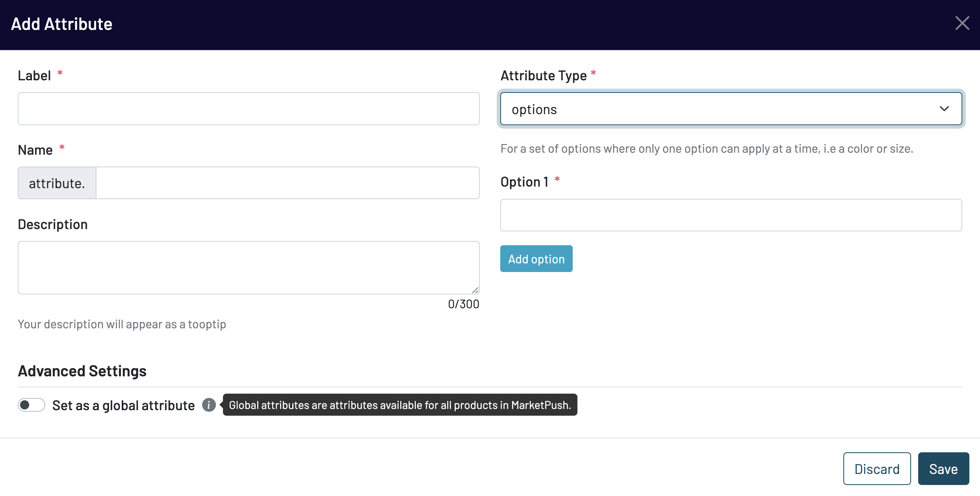Image resolution: width=980 pixels, height=496 pixels.
Task: Focus the Description text area
Action: tap(249, 268)
